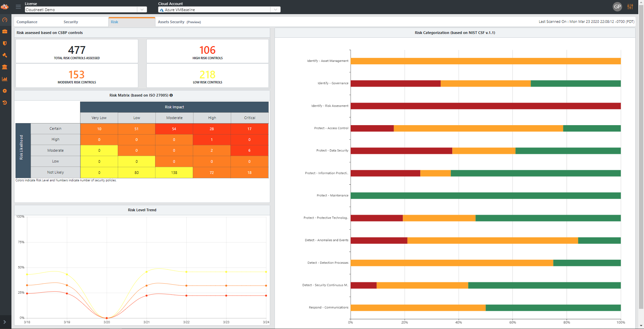Open the Cloud Account dropdown for Azure VMBaseline
This screenshot has height=329, width=644.
click(x=276, y=9)
